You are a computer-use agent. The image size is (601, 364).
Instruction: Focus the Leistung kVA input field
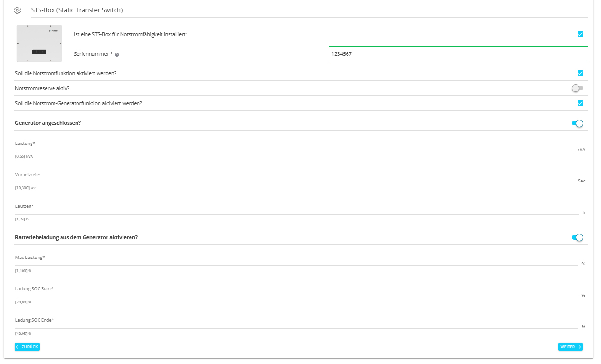click(x=291, y=147)
